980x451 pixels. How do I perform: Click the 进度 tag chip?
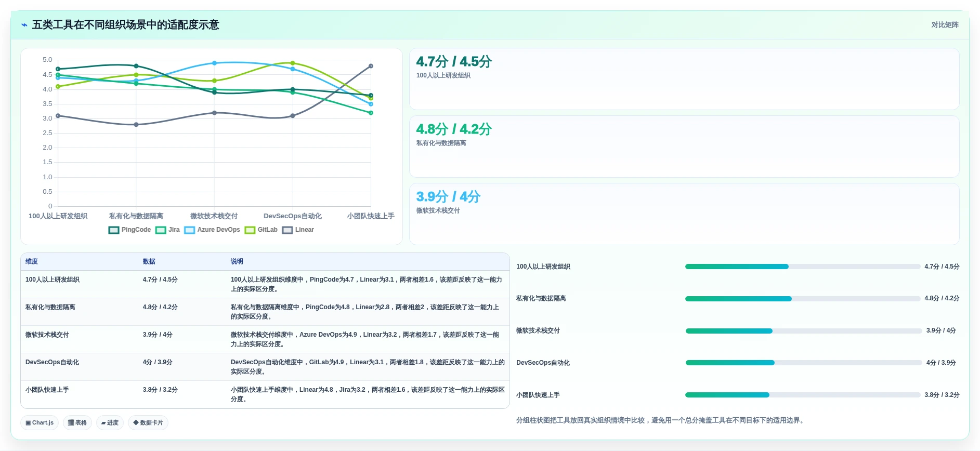click(110, 422)
